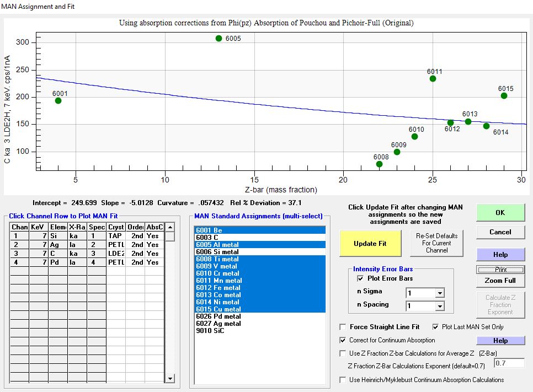Select 6026 Pd metal standard
Image resolution: width=533 pixels, height=392 pixels.
218,316
